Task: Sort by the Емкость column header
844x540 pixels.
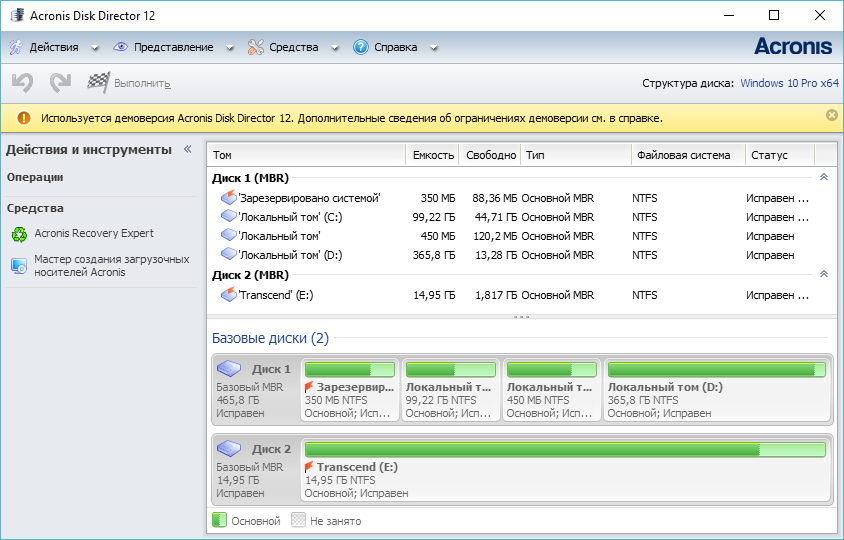Action: point(433,155)
